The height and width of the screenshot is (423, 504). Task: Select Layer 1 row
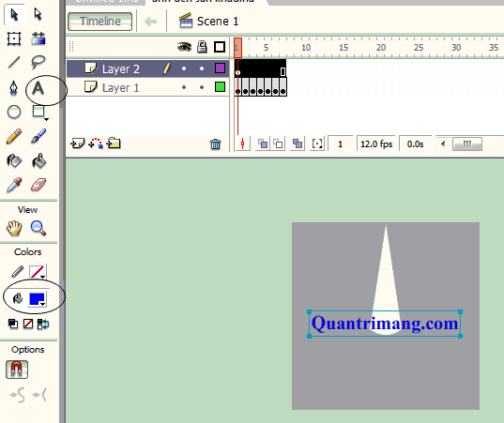pyautogui.click(x=147, y=87)
